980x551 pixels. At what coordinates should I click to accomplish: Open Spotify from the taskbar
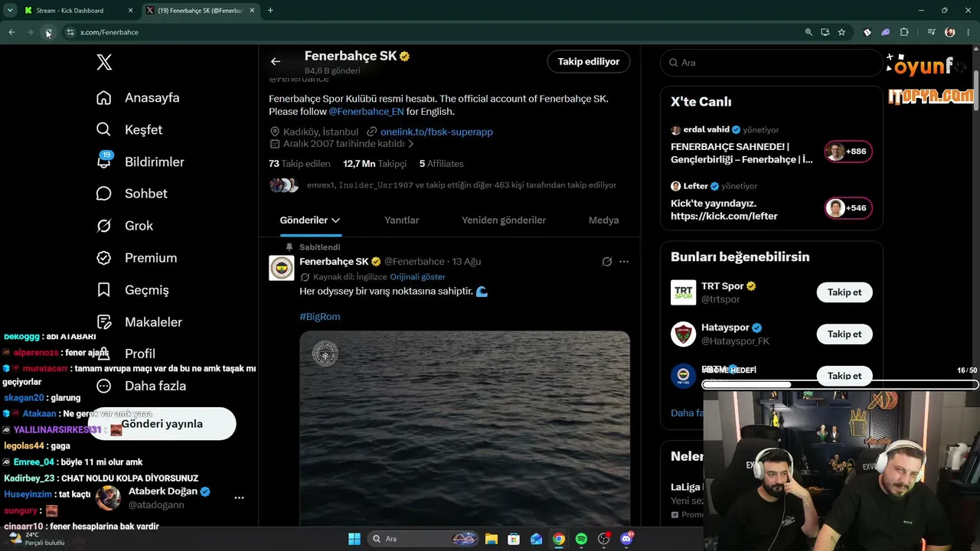tap(581, 539)
